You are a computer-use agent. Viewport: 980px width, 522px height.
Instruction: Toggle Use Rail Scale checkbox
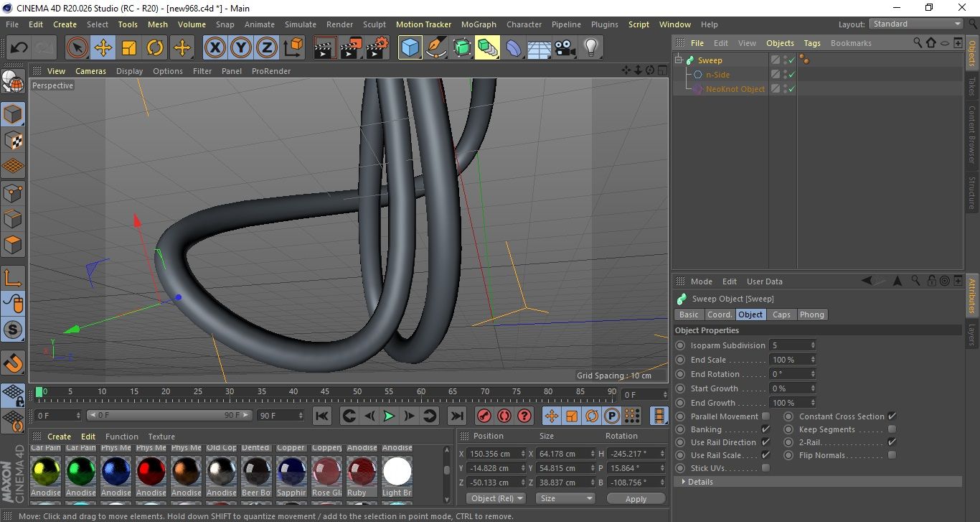(x=765, y=455)
